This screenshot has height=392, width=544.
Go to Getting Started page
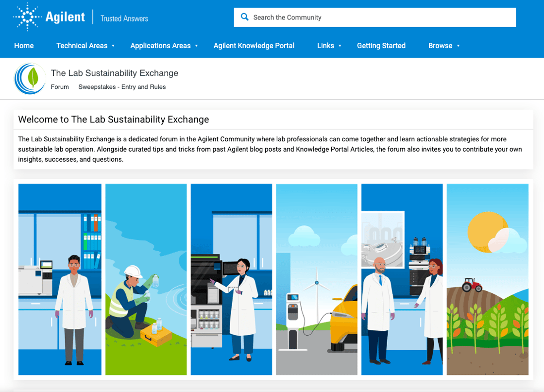pyautogui.click(x=381, y=46)
